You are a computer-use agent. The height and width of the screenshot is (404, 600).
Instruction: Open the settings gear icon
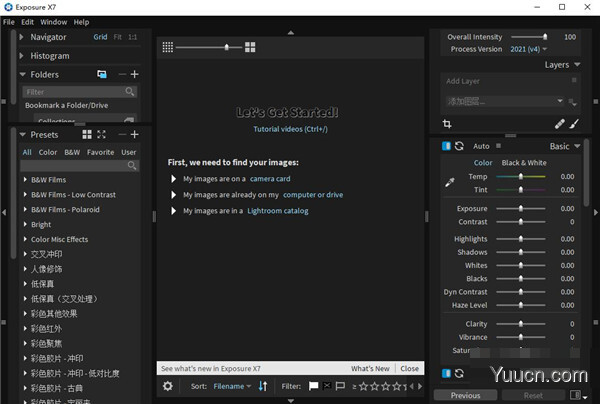(168, 386)
